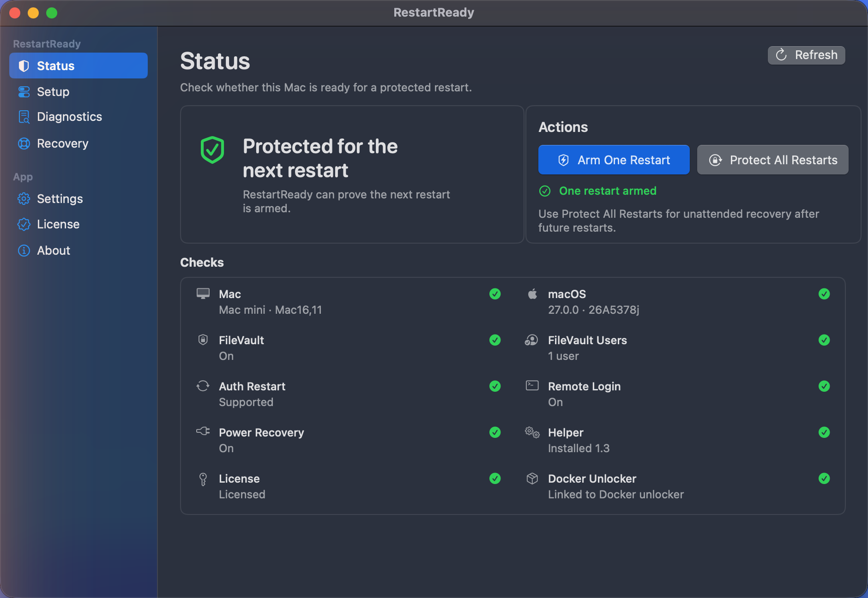Click the green check for FileVault row
868x598 pixels.
495,340
